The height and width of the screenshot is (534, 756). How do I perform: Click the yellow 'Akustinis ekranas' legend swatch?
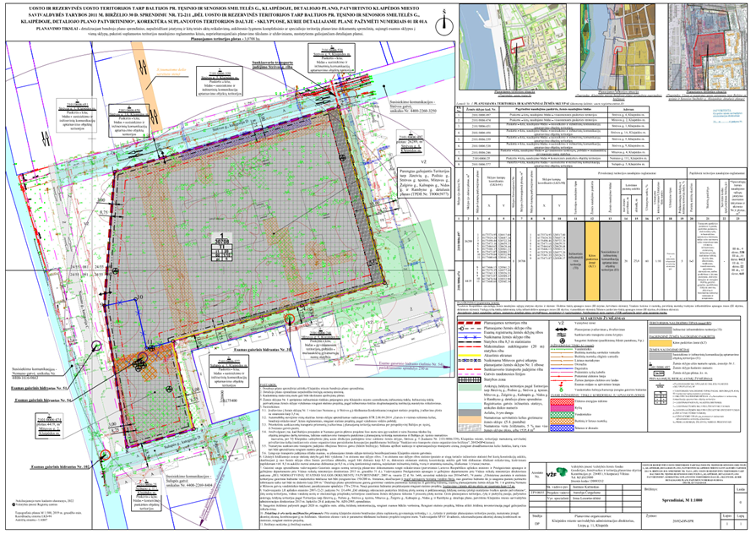pyautogui.click(x=470, y=356)
